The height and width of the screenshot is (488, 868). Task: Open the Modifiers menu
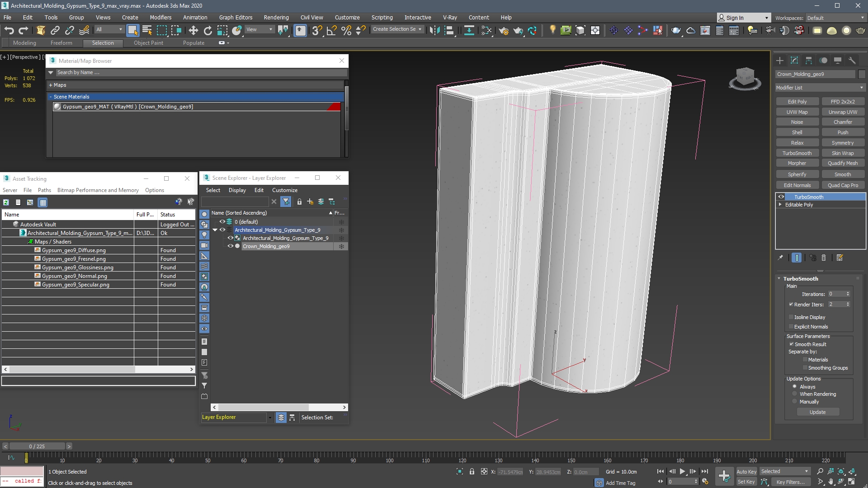point(160,18)
